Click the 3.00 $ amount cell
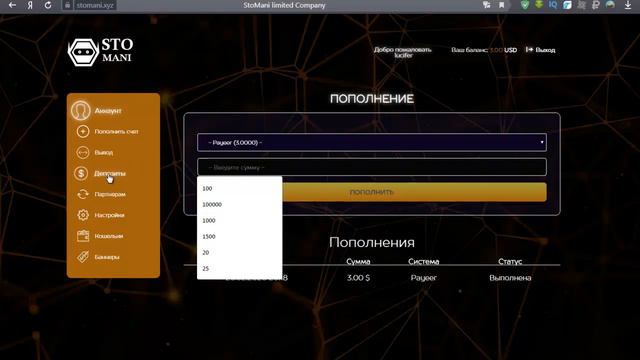640x360 pixels. pyautogui.click(x=358, y=278)
